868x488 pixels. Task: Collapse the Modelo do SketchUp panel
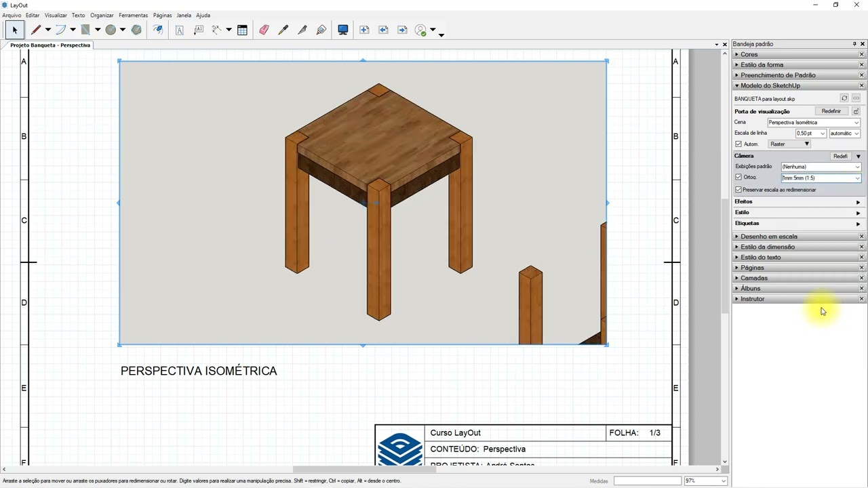(x=770, y=85)
